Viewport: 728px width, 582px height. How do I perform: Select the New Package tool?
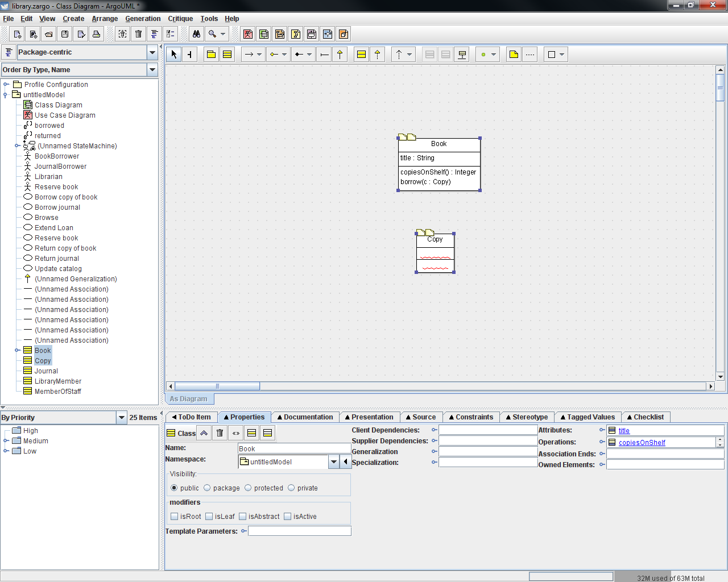(211, 55)
